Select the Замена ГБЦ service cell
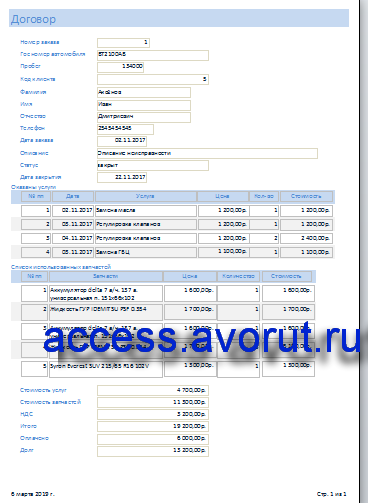The width and height of the screenshot is (368, 503). tap(146, 252)
